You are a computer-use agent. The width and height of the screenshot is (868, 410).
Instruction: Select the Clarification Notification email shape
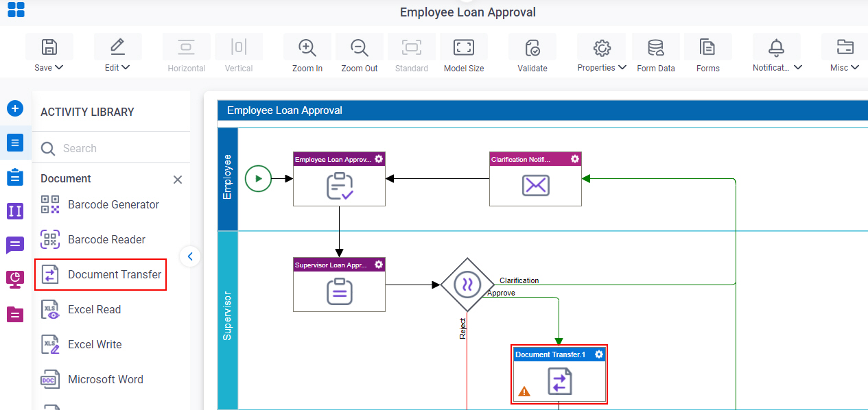pos(535,179)
